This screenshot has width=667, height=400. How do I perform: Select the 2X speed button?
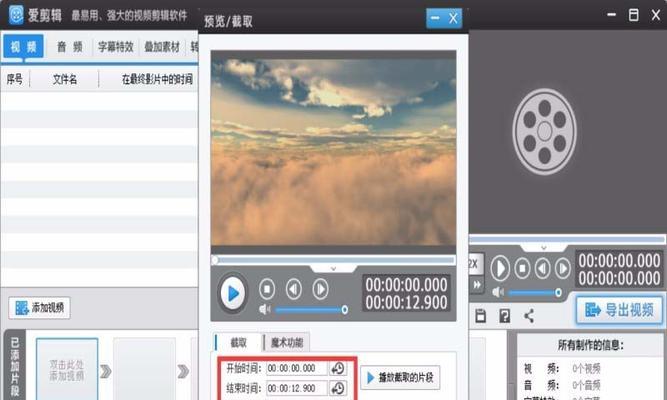(x=474, y=264)
